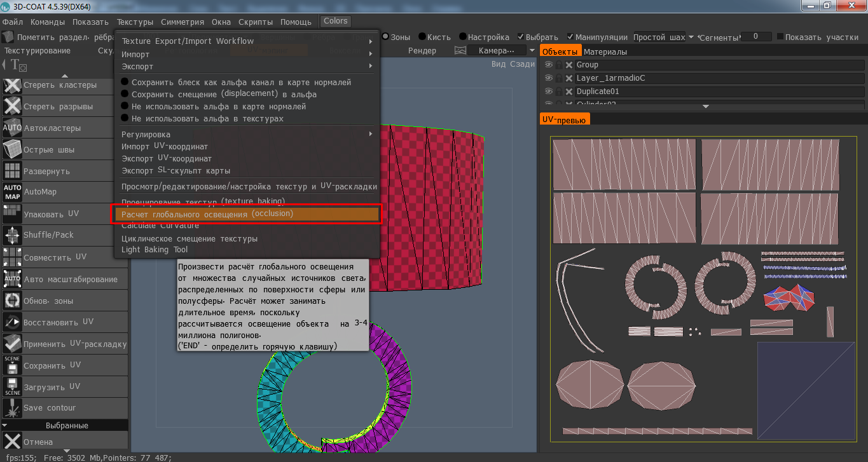The width and height of the screenshot is (868, 462).
Task: Switch to the Материалы tab
Action: click(x=605, y=51)
